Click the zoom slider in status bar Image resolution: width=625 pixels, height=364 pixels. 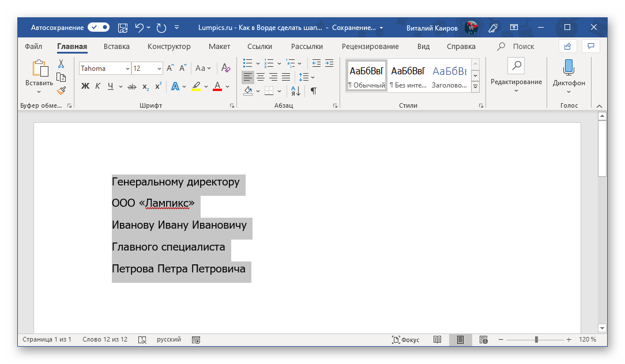(536, 340)
